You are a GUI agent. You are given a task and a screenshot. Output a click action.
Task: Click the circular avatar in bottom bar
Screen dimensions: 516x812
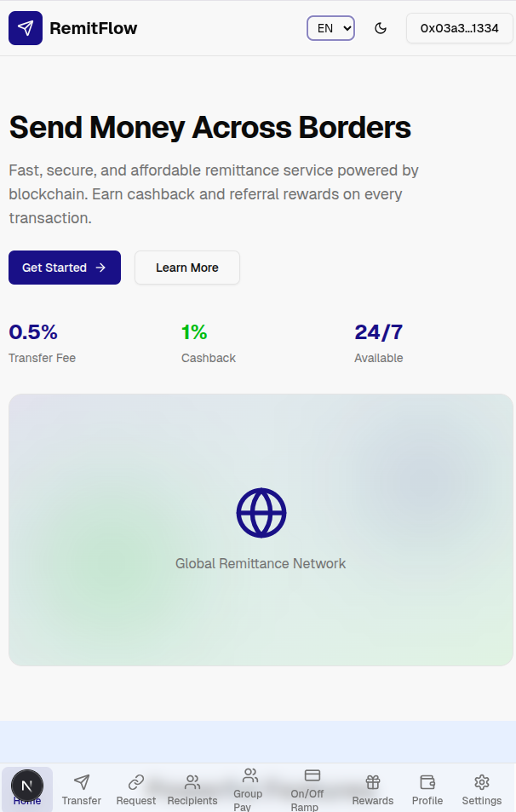(26, 785)
